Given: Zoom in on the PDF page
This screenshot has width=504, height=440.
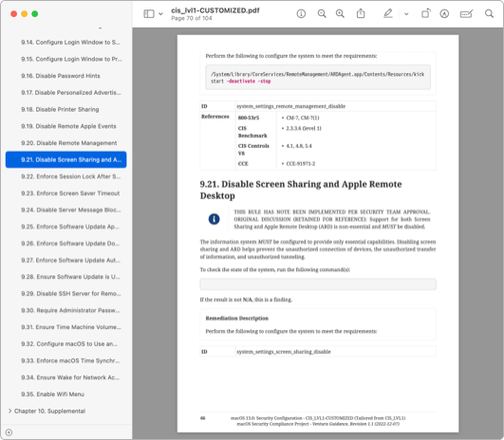Looking at the screenshot, I should [340, 14].
